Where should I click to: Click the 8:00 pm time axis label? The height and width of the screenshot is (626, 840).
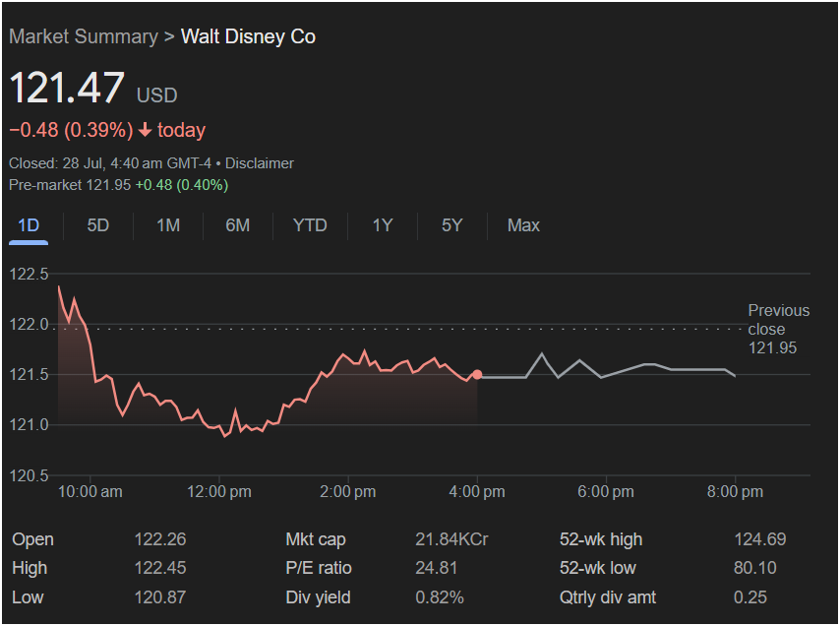point(735,492)
